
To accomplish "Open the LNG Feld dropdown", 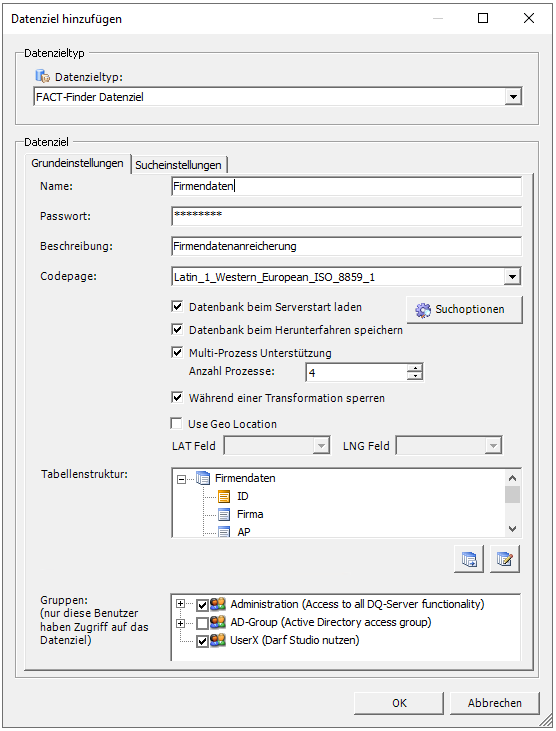I will 493,446.
